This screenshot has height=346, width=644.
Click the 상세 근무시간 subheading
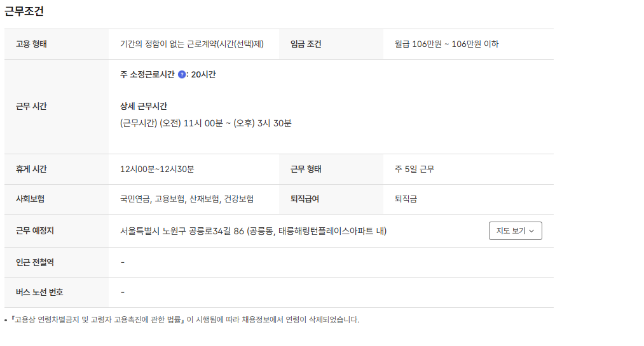(143, 107)
